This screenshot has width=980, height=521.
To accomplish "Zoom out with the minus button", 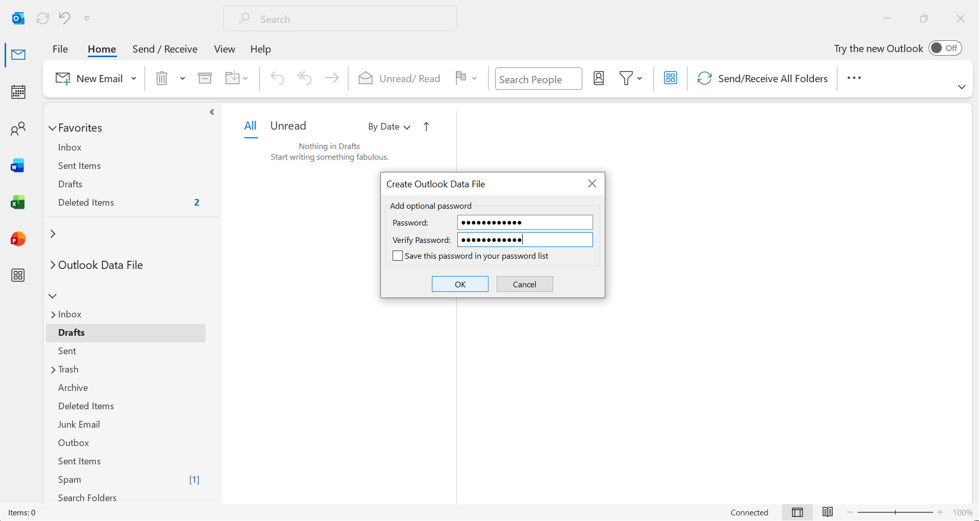I will pos(850,512).
